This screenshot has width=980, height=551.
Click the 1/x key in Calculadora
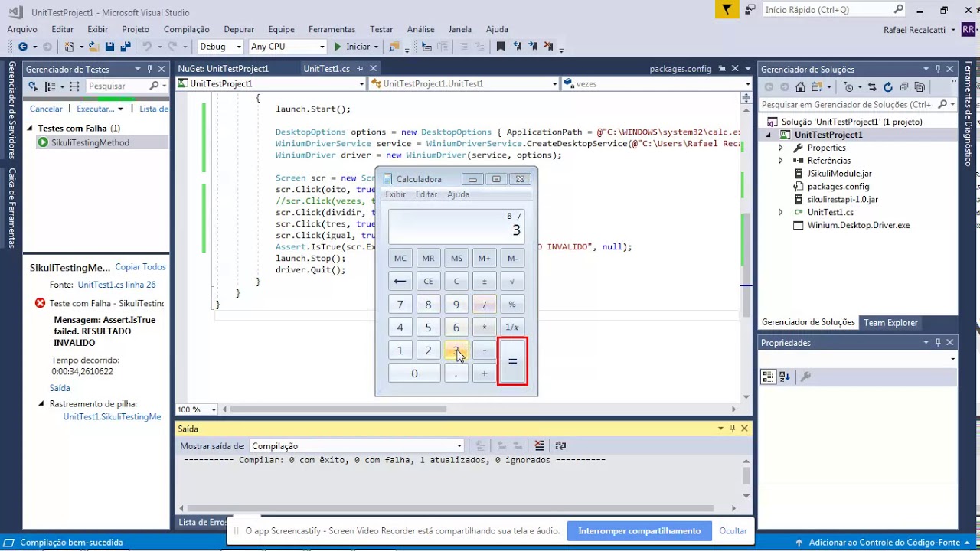tap(512, 327)
